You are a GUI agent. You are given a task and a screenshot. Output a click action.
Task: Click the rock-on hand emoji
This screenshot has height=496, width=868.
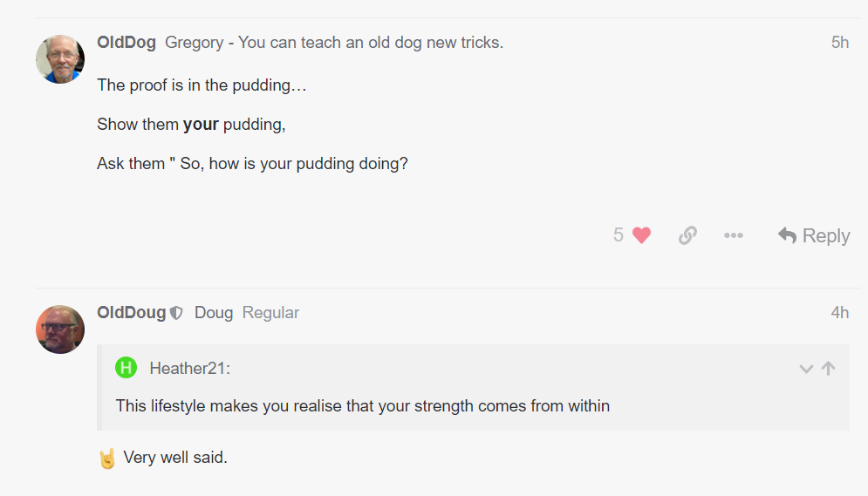[107, 459]
